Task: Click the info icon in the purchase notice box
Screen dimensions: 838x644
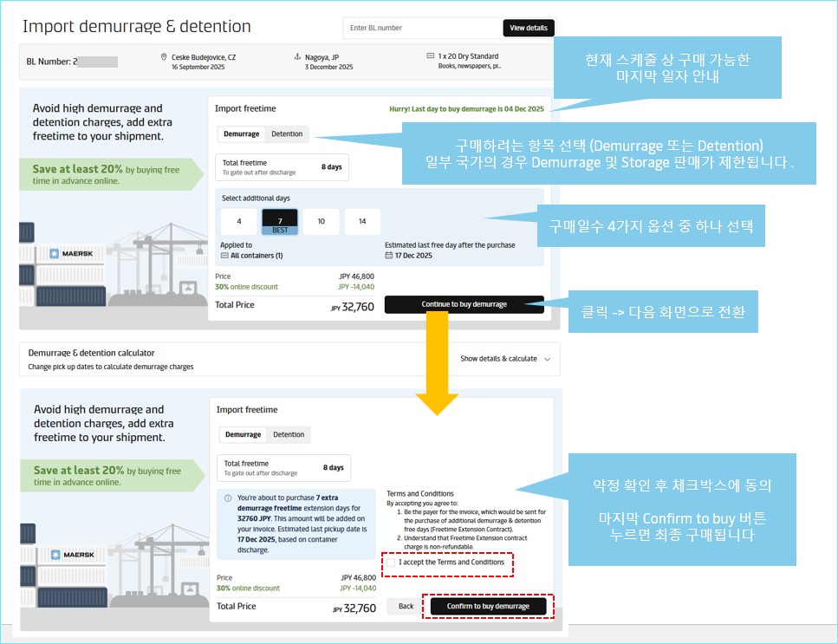Action: pyautogui.click(x=228, y=498)
